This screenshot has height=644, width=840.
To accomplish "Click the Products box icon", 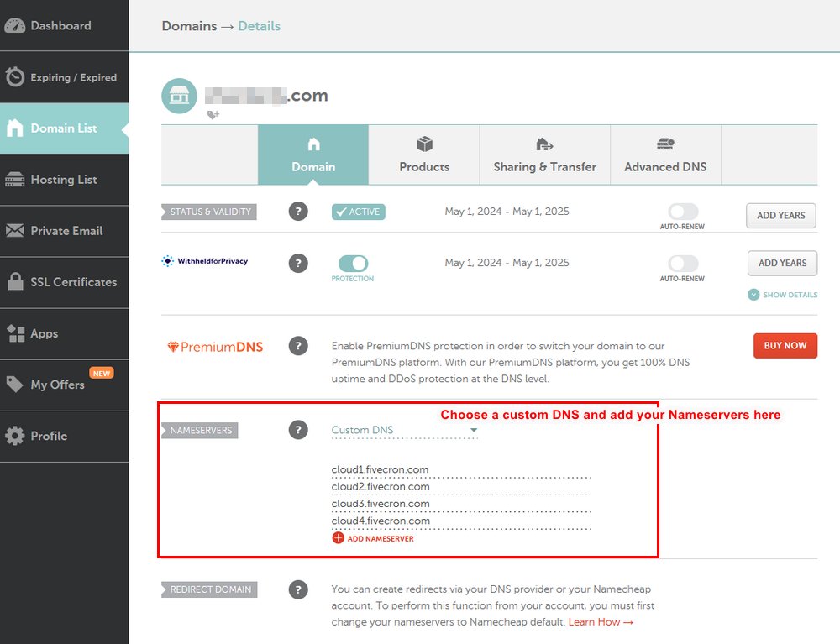I will (424, 144).
